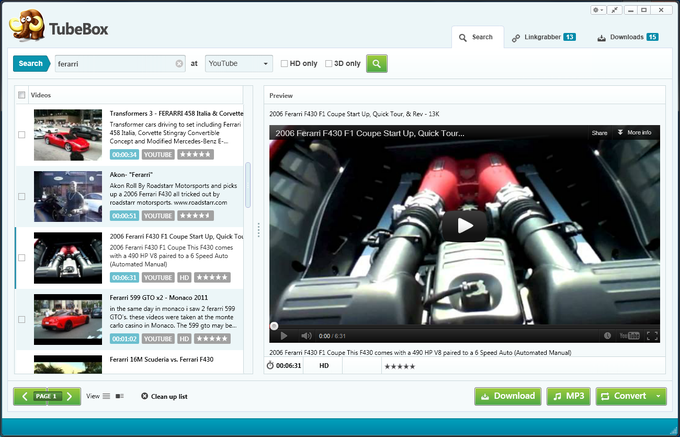Expand the Convert options arrow
The width and height of the screenshot is (680, 437).
click(658, 396)
